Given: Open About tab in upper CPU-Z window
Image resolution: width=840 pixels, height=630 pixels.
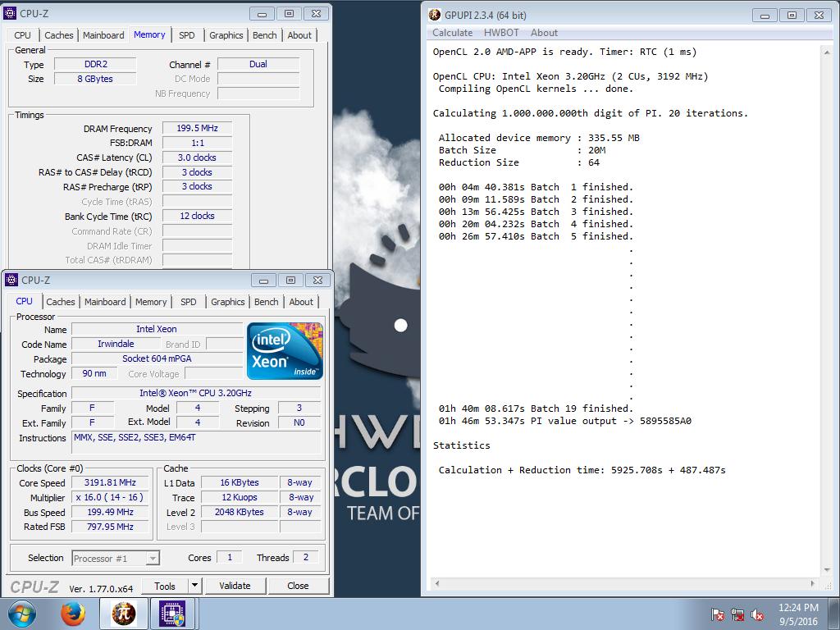Looking at the screenshot, I should [299, 35].
